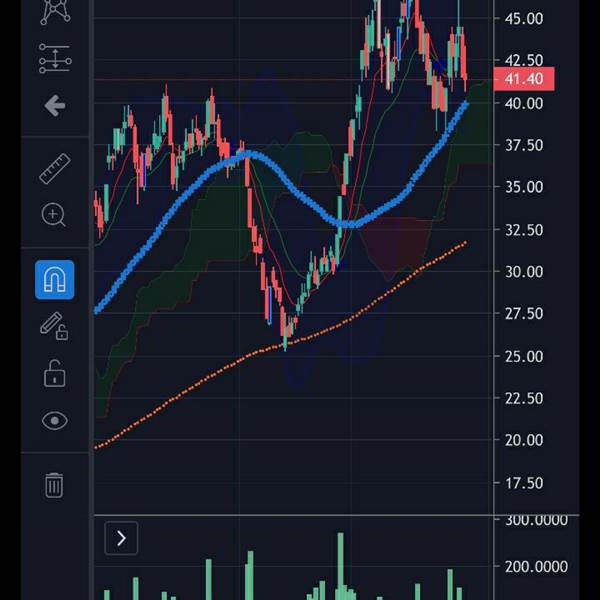Screen dimensions: 600x600
Task: Click the 41.40 current price label
Action: 523,79
